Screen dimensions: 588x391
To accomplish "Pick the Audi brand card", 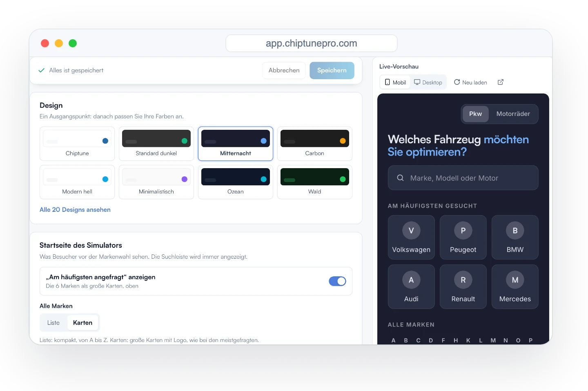I will coord(411,287).
